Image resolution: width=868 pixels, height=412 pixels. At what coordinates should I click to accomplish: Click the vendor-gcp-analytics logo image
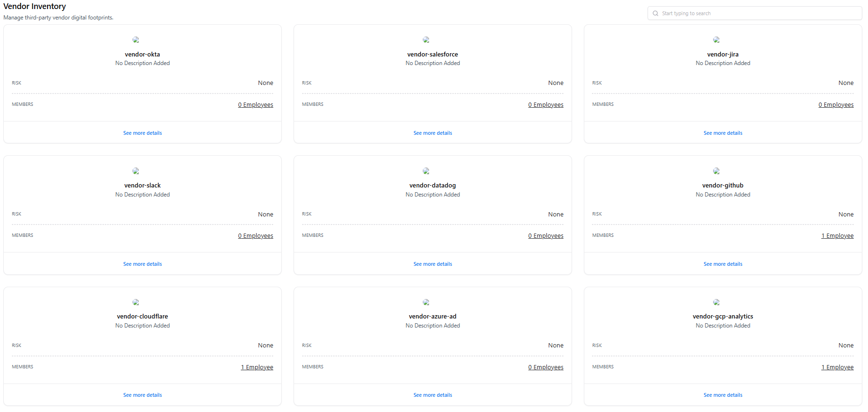(716, 302)
